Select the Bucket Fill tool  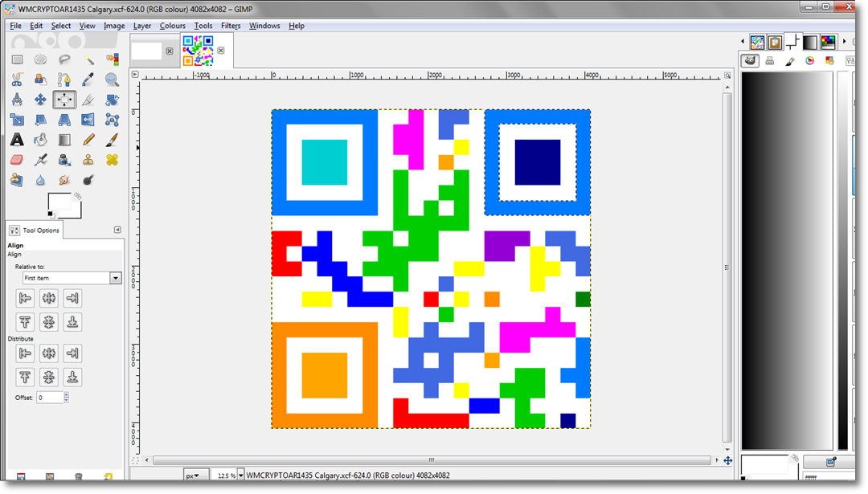coord(40,140)
